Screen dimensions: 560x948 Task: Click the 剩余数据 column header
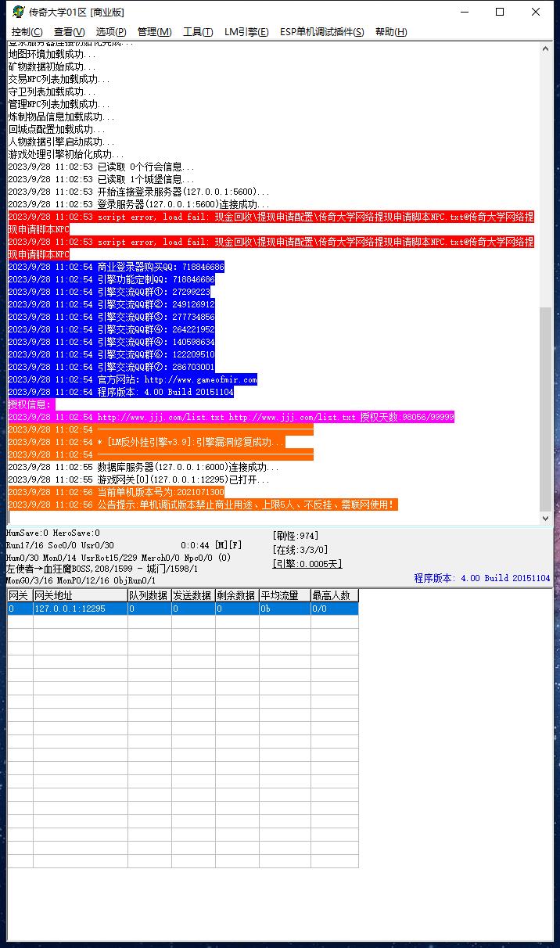[237, 595]
